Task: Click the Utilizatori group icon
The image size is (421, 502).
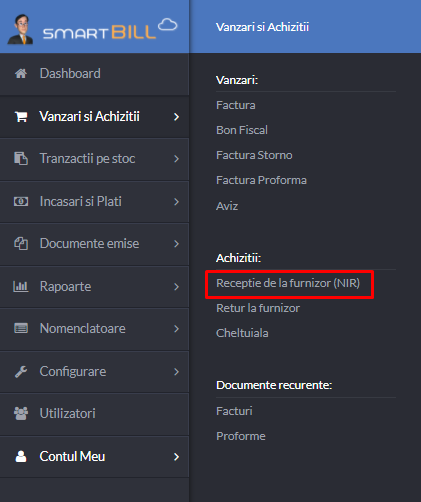Action: [21, 413]
